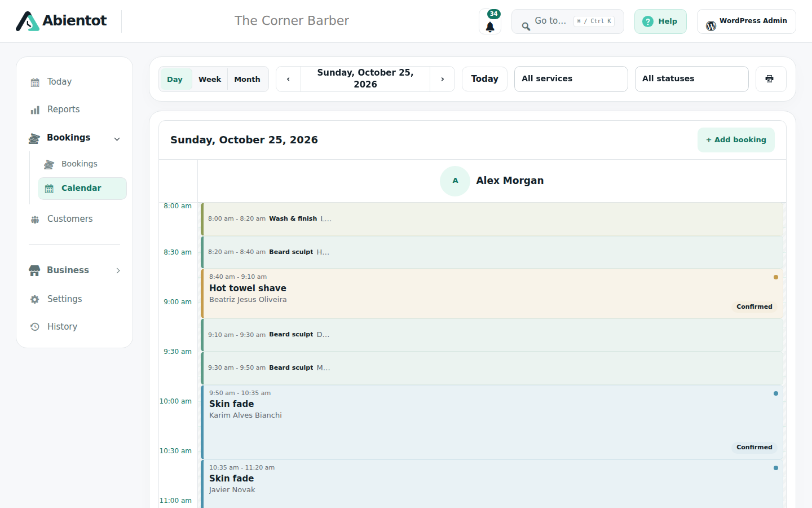812x508 pixels.
Task: Click The Corner Barber title
Action: (x=292, y=21)
